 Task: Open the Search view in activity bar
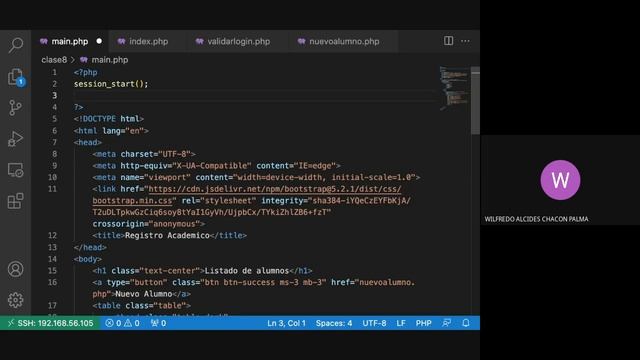click(x=16, y=45)
